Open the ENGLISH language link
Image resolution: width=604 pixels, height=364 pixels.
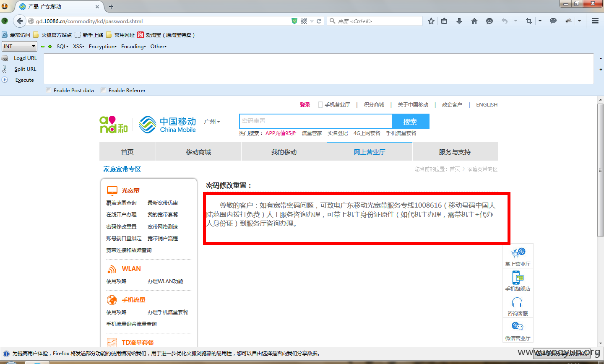(487, 105)
